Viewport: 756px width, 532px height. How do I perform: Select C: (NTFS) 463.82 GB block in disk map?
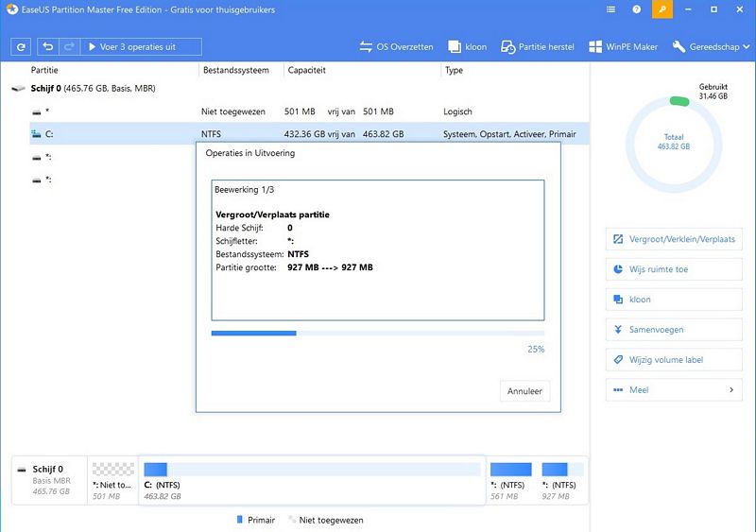tap(312, 480)
